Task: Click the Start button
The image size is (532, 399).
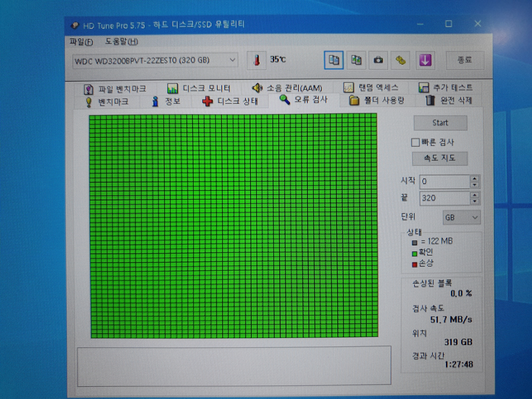Action: (x=440, y=123)
